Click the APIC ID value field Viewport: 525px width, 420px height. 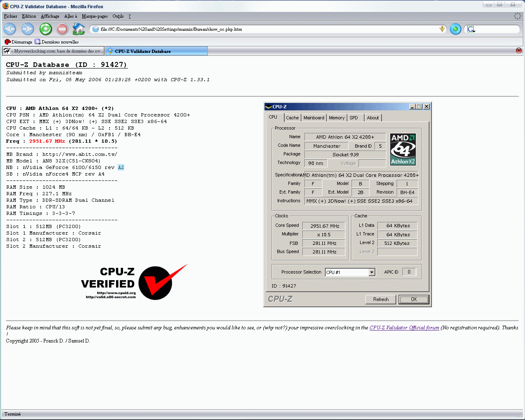(409, 272)
